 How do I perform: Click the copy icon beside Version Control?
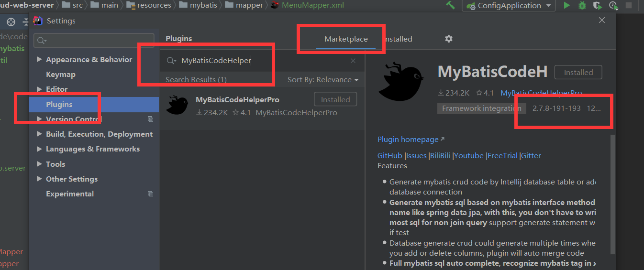click(150, 119)
